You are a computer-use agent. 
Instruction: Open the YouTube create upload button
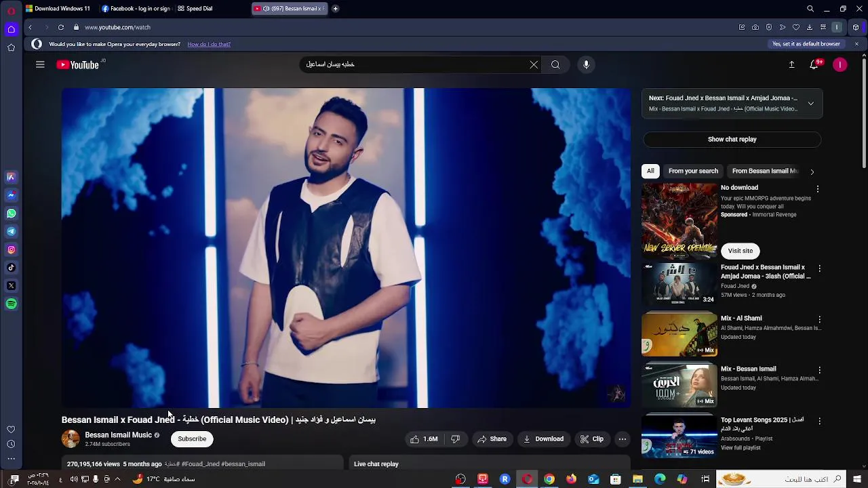(x=791, y=64)
